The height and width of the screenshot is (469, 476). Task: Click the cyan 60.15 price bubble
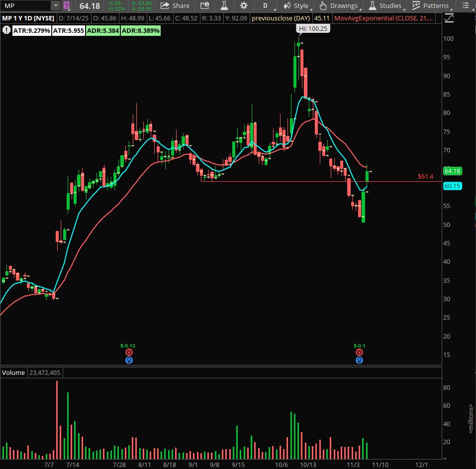[x=453, y=186]
